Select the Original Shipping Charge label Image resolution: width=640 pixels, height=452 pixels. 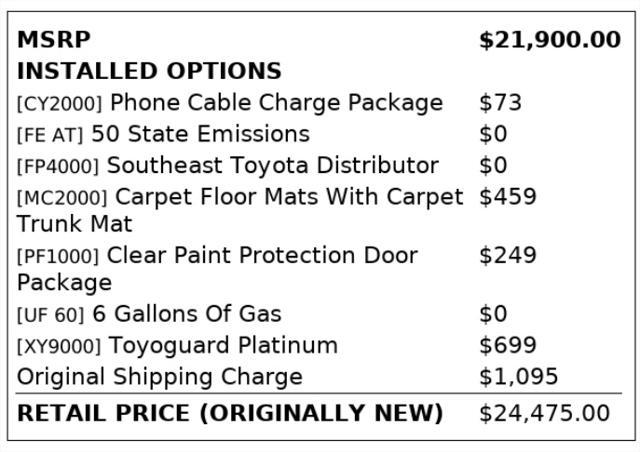(160, 377)
